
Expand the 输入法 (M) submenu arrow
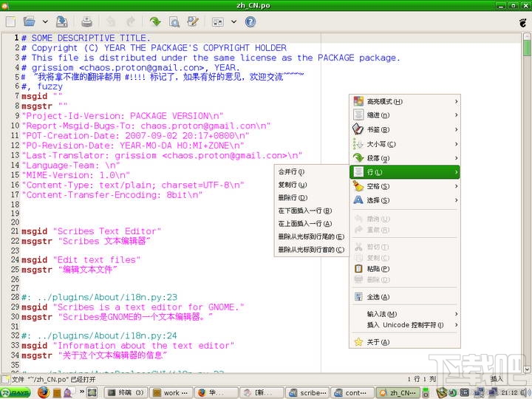[456, 314]
